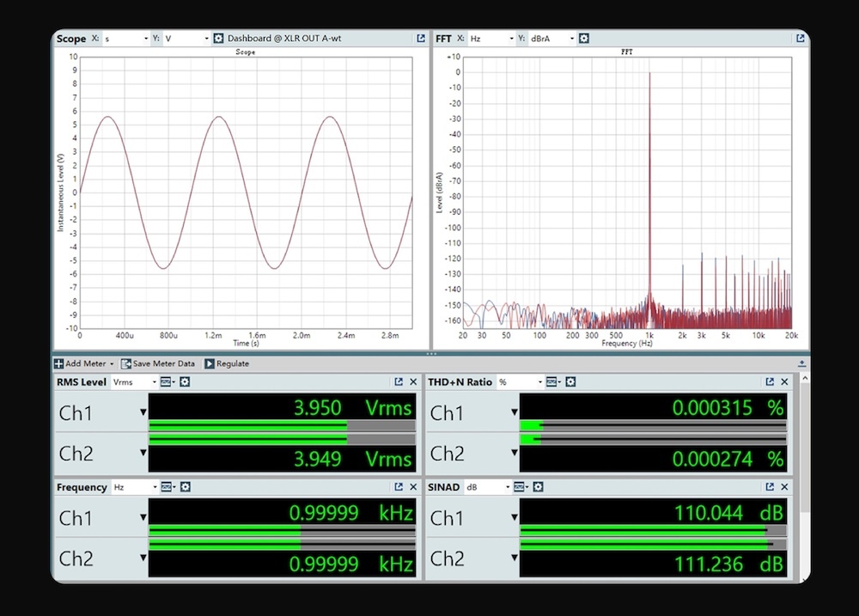859x616 pixels.
Task: Open RMS Level meter settings gear
Action: [x=185, y=382]
